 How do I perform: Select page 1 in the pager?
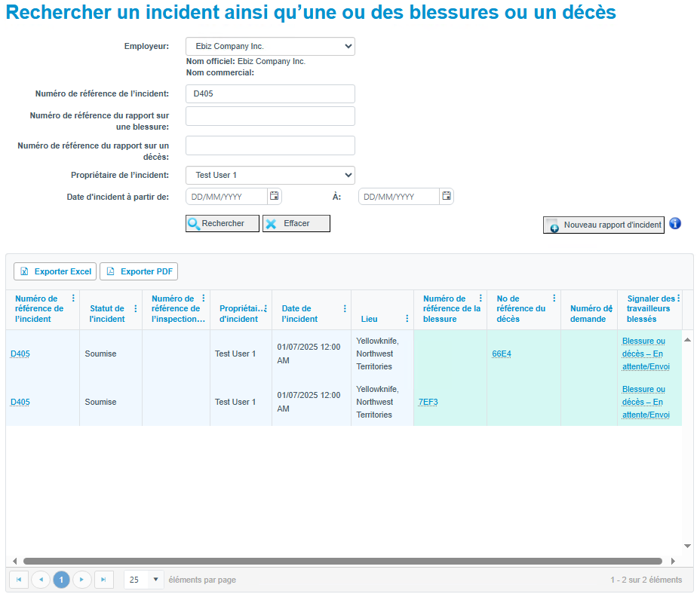point(61,580)
